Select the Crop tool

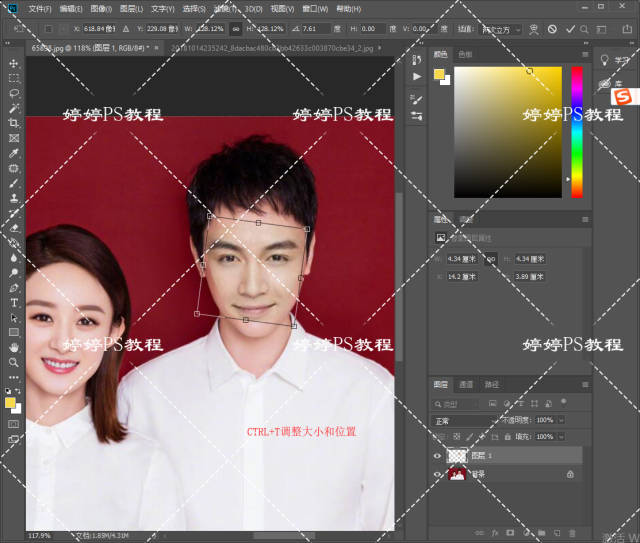[14, 123]
